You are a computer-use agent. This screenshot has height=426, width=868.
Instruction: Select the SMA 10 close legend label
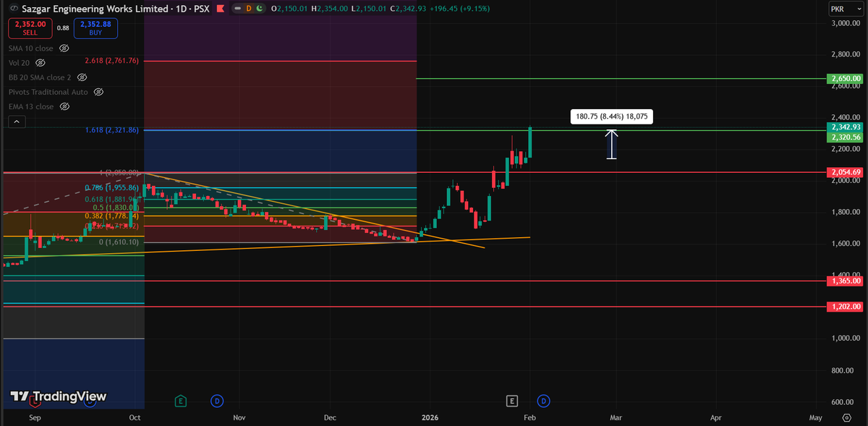click(31, 48)
